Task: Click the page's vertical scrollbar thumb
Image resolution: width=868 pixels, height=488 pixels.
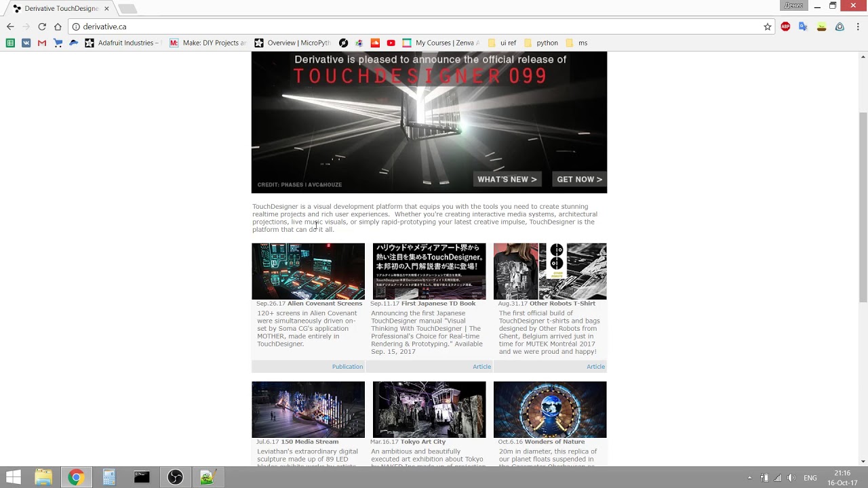Action: [863, 207]
